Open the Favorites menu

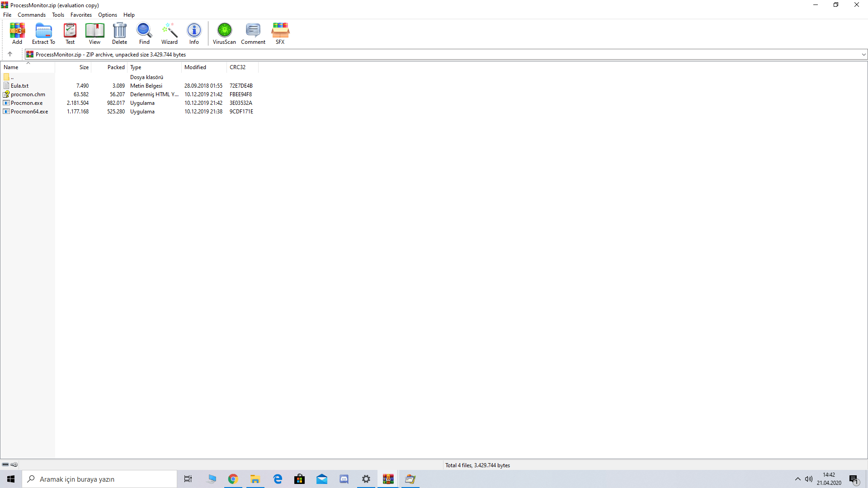(x=81, y=15)
